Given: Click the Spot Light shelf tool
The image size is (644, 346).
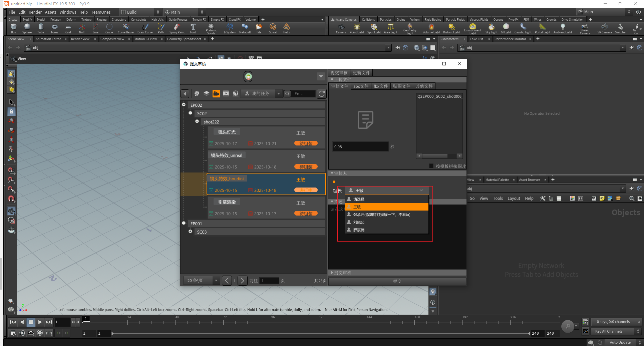Looking at the screenshot, I should 374,28.
